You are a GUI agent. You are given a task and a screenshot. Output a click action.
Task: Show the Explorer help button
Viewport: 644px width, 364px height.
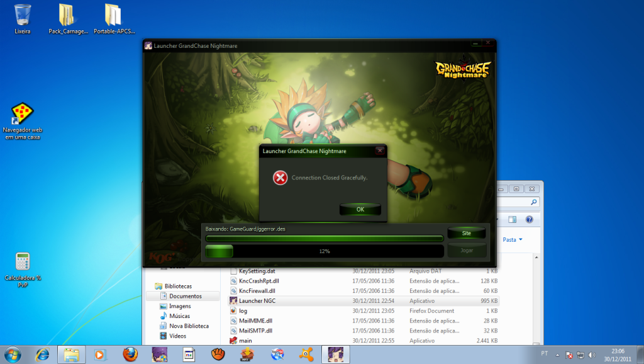click(529, 220)
